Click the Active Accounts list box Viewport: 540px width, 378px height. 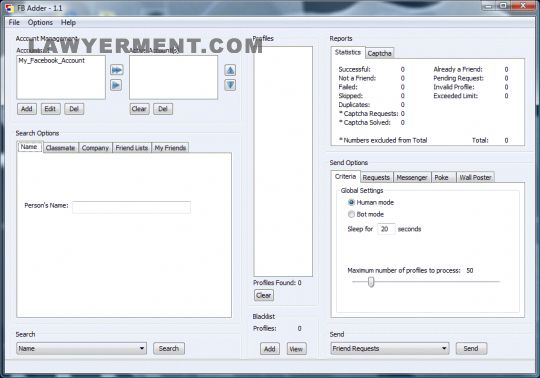coord(174,77)
